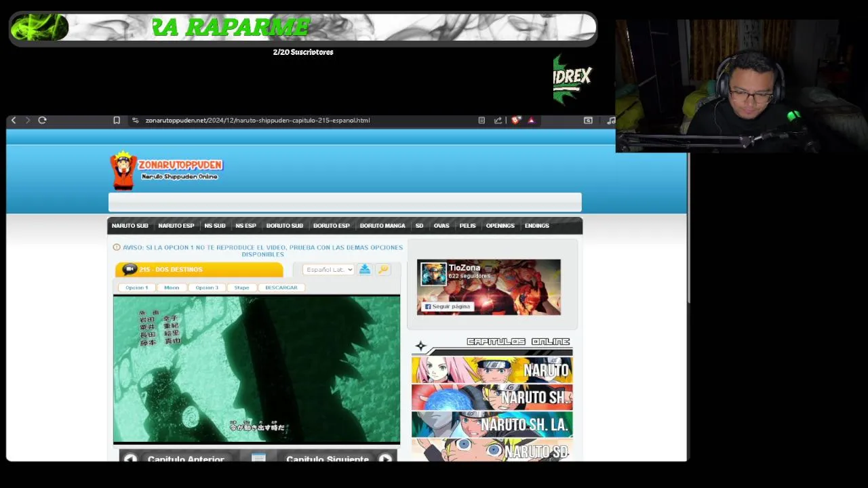Click the shuriken star icon beside Capitulos Online
The image size is (868, 488).
(420, 347)
